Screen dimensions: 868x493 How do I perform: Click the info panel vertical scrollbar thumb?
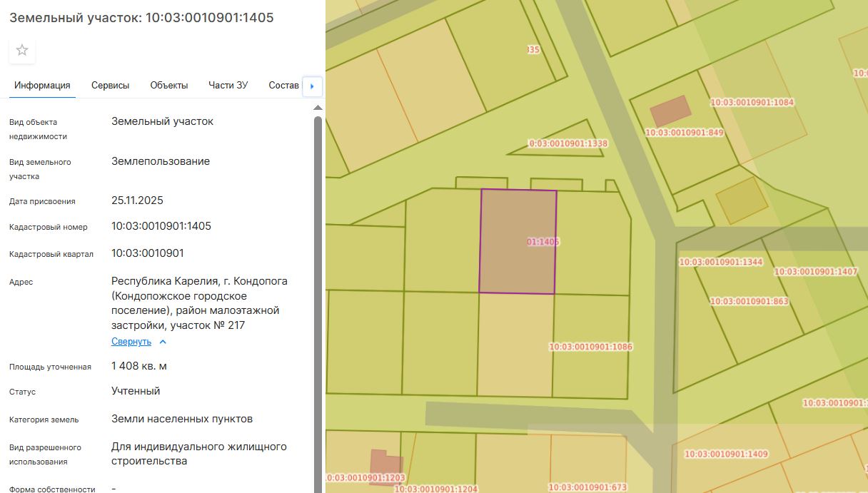coord(318,285)
